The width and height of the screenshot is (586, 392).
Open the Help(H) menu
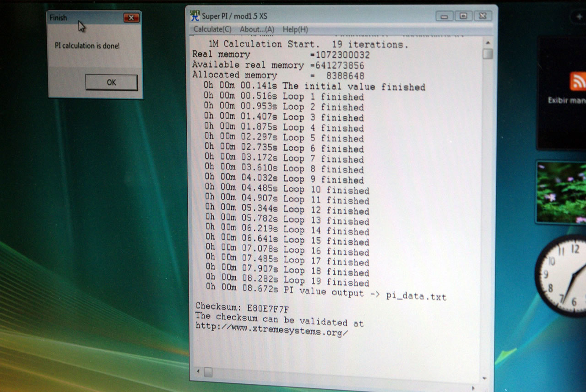pyautogui.click(x=295, y=29)
